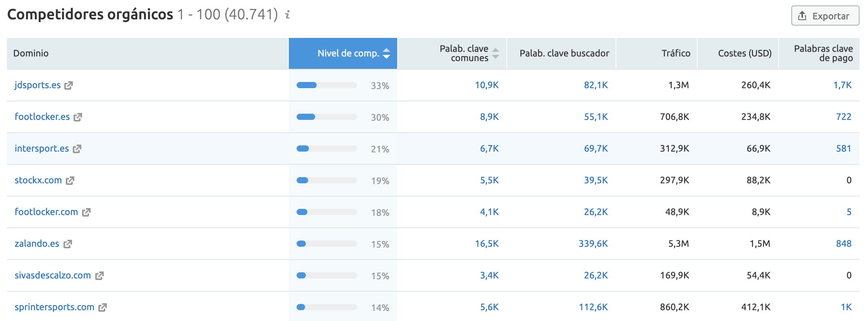Viewport: 868px width, 321px height.
Task: Click intersport.es 21% competition level bar
Action: pyautogui.click(x=327, y=149)
